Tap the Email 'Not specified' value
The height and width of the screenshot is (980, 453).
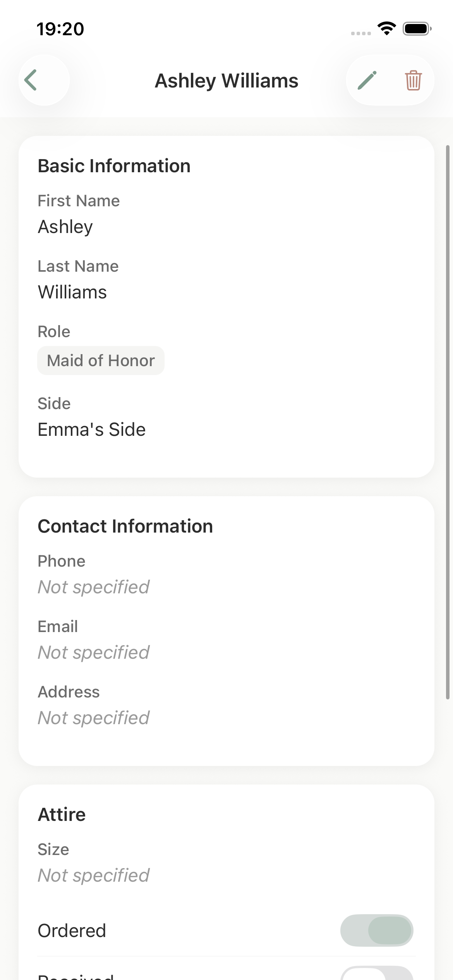[x=93, y=653]
